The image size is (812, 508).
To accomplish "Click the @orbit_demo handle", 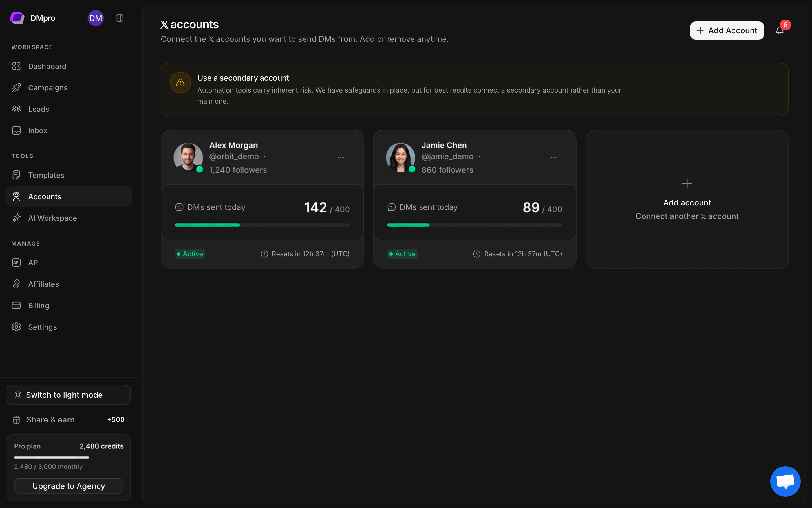I will point(234,157).
